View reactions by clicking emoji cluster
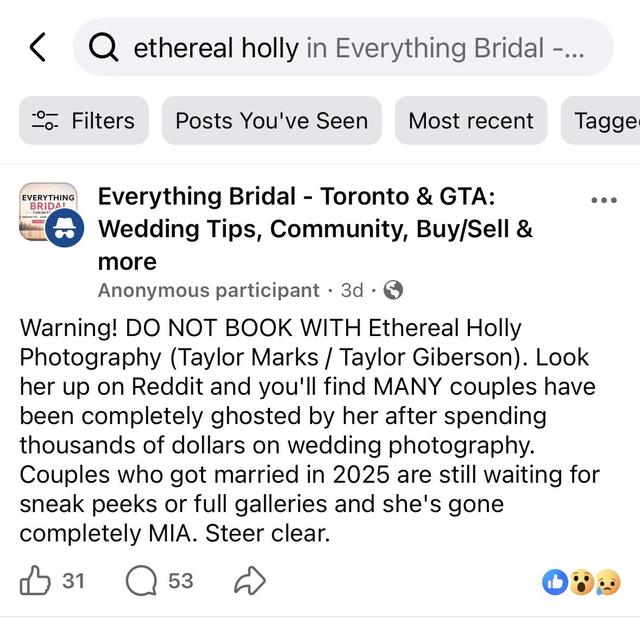Screen dimensions: 640x633 [x=581, y=582]
